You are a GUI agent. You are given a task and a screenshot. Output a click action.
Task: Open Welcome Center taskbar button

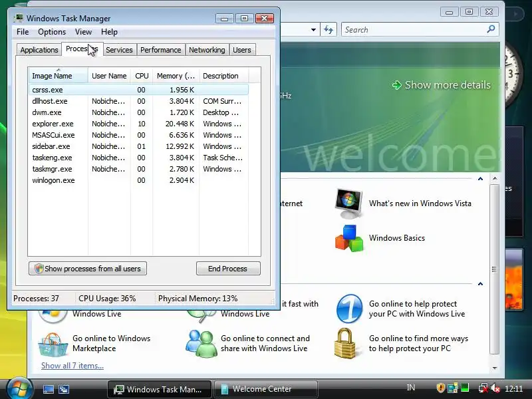click(x=267, y=389)
